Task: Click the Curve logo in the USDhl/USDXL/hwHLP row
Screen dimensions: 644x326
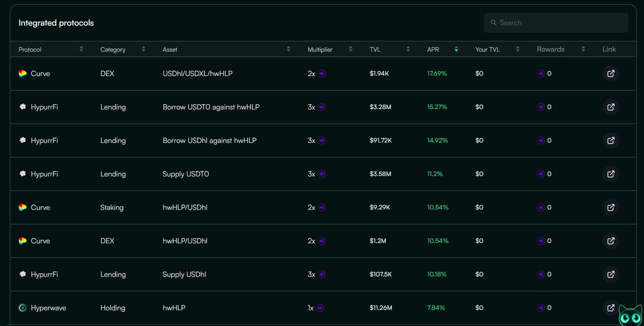Action: [x=23, y=74]
